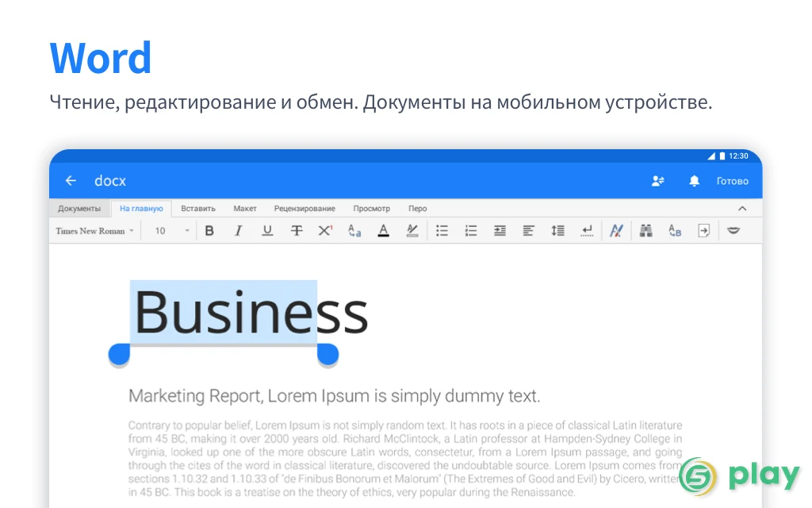Viewport: 812px width, 508px height.
Task: Open the Вставить tab
Action: (198, 209)
